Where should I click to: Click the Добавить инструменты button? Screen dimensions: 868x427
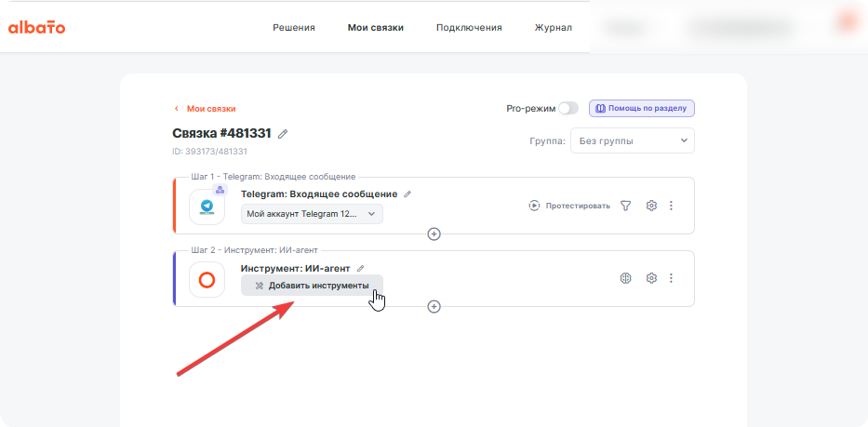point(312,286)
